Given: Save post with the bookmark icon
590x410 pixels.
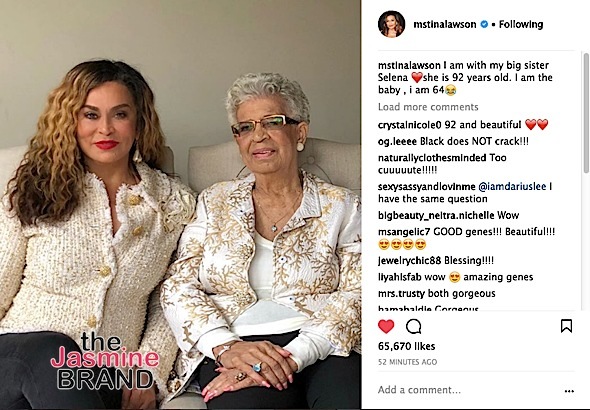Looking at the screenshot, I should pos(566,326).
